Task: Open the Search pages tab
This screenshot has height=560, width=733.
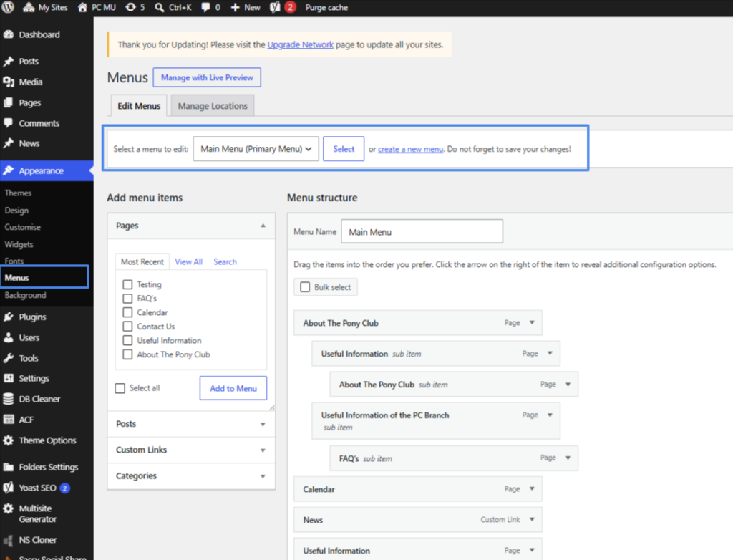Action: (x=225, y=261)
